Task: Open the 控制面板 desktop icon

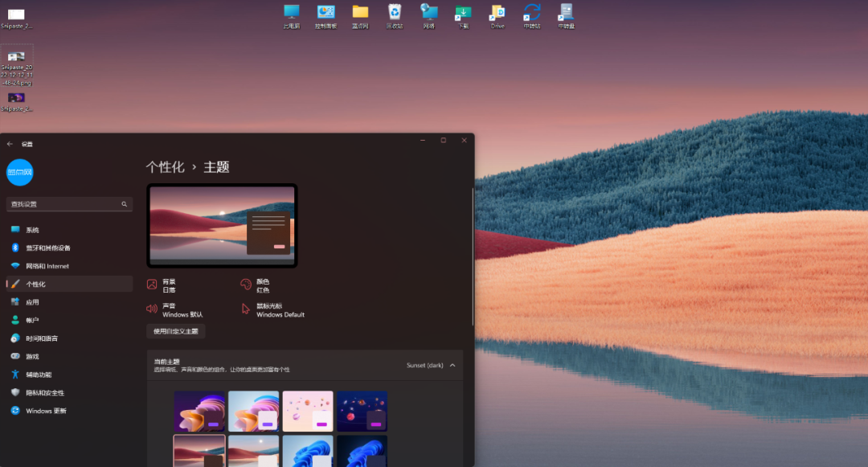Action: click(x=326, y=17)
